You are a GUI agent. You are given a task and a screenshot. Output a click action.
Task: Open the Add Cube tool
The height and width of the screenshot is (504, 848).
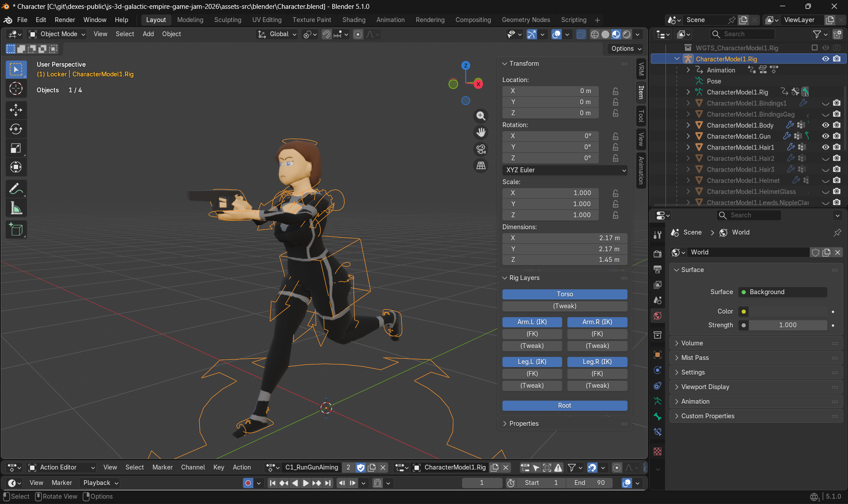click(x=16, y=229)
